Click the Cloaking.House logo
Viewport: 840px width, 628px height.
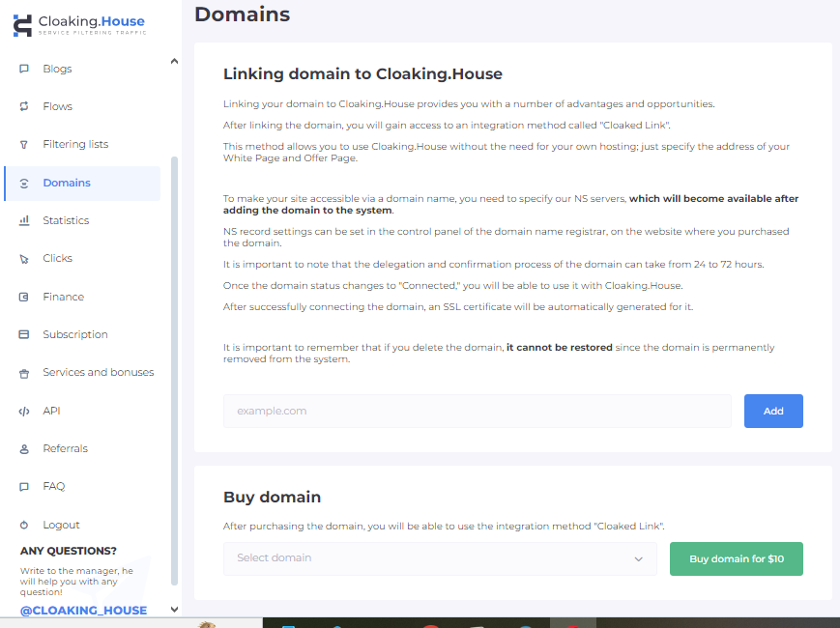pos(80,23)
